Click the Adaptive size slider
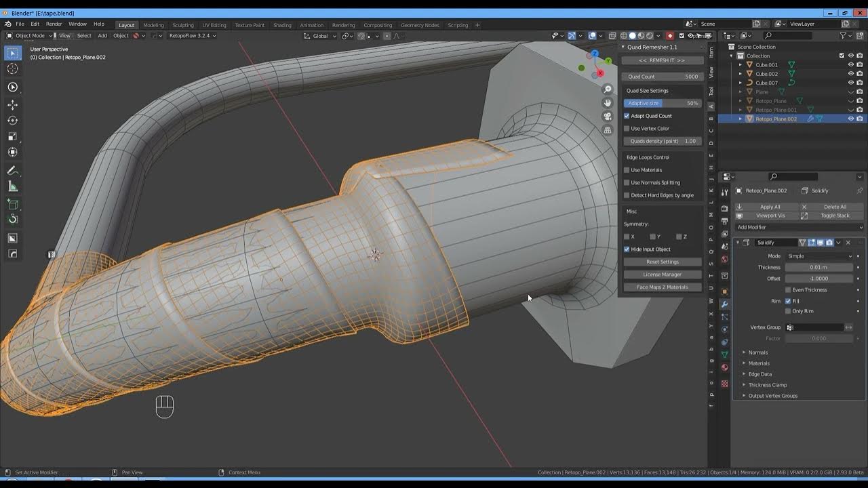The image size is (868, 488). (x=663, y=103)
